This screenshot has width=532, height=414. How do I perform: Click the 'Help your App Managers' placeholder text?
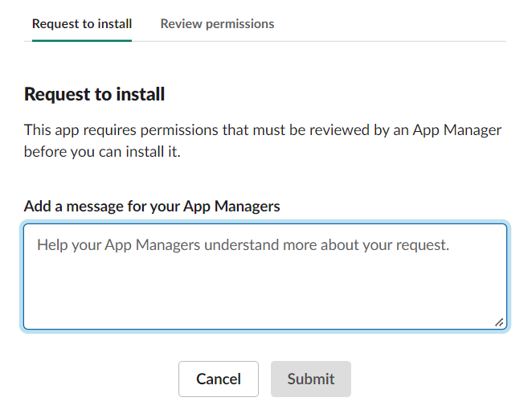(243, 244)
